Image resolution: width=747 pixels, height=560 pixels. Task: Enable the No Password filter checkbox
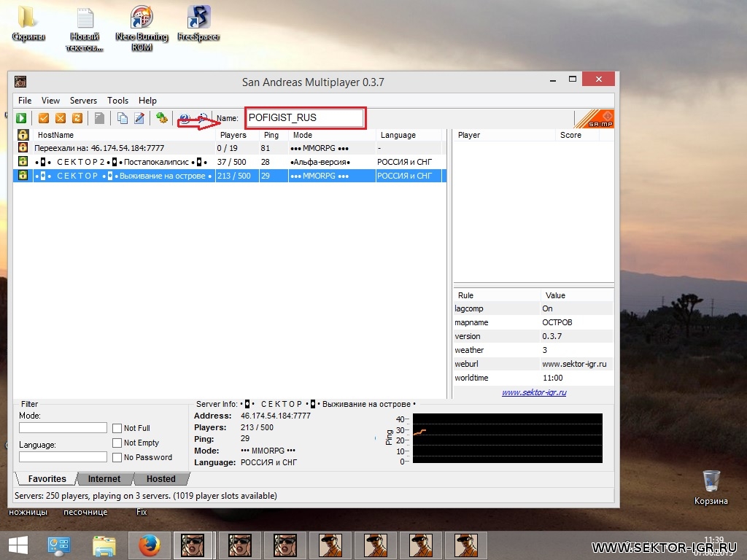(x=117, y=457)
